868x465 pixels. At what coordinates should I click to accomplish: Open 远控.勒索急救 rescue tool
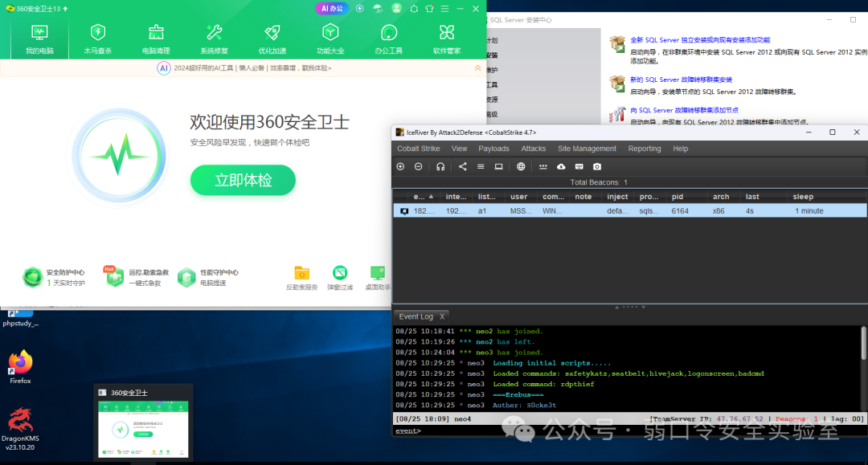136,277
